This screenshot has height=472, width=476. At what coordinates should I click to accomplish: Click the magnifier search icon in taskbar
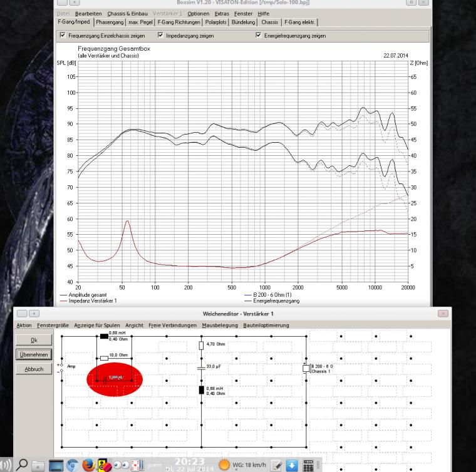coord(23,464)
